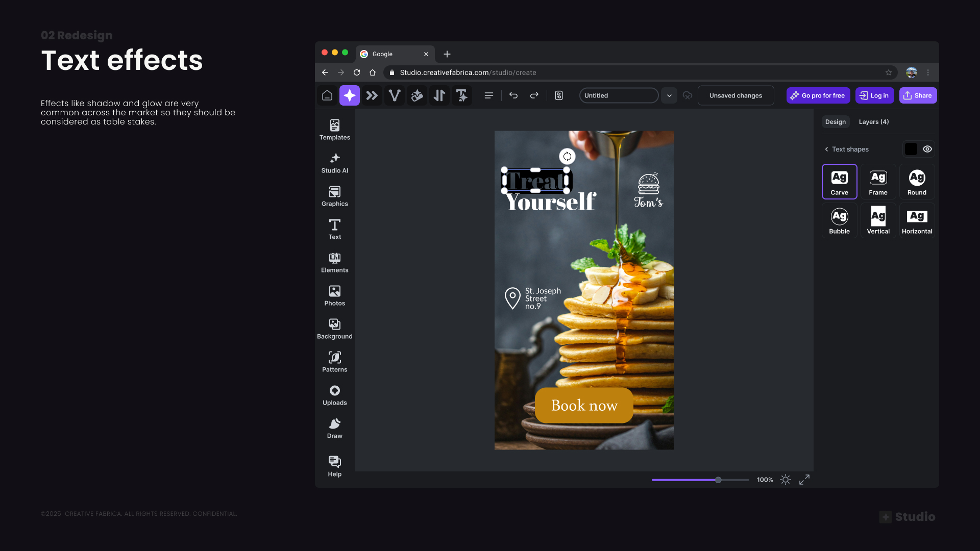
Task: Switch off Carve by selecting Bubble shape
Action: coord(839,220)
